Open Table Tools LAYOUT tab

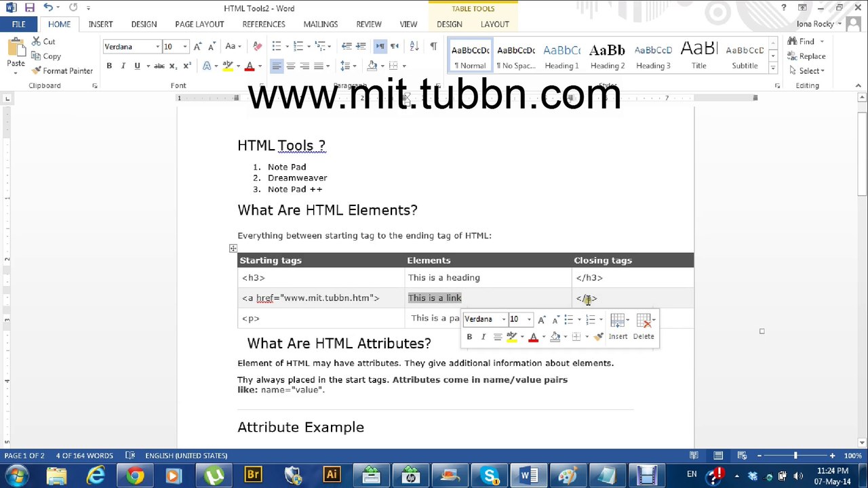point(494,24)
